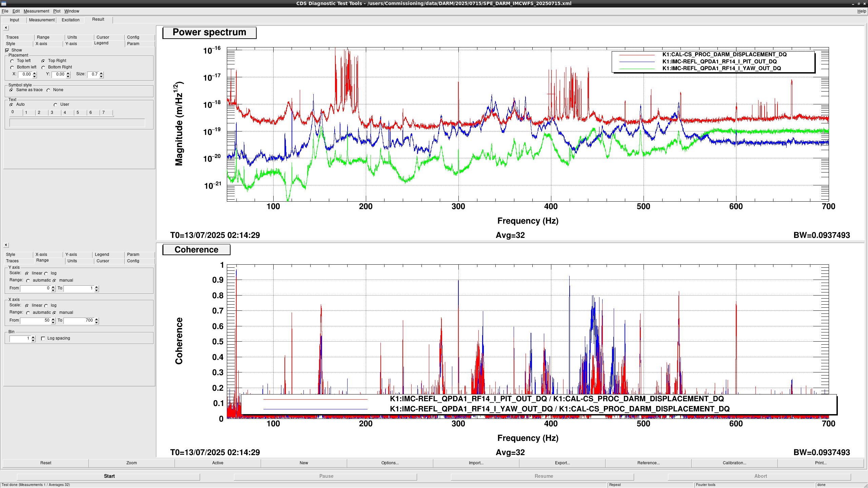Open the Plot menu
The width and height of the screenshot is (868, 488).
point(57,11)
